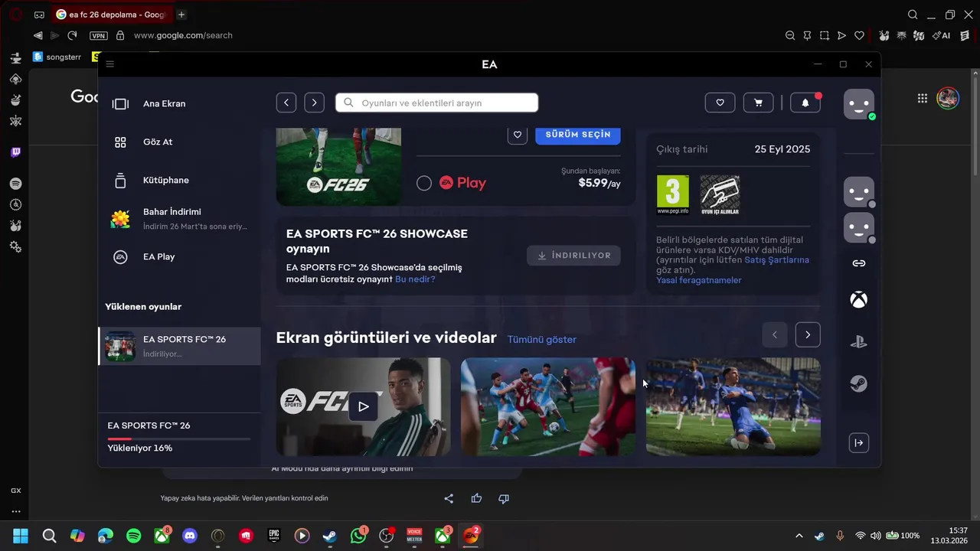Open the EA app hamburger menu

110,64
